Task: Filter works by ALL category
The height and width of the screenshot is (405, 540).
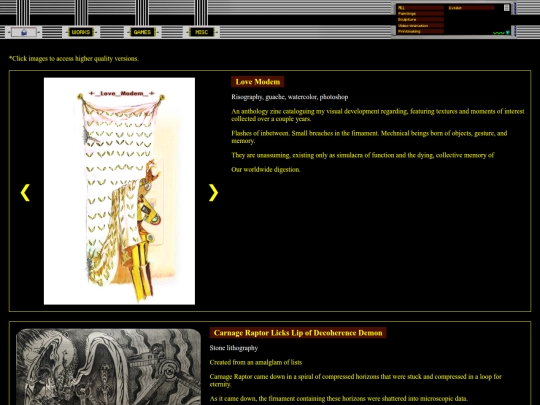Action: click(x=420, y=8)
